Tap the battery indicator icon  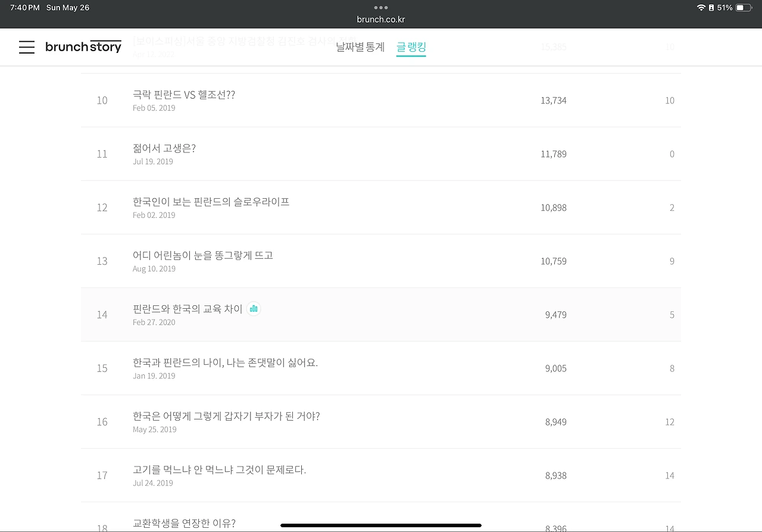pyautogui.click(x=744, y=8)
